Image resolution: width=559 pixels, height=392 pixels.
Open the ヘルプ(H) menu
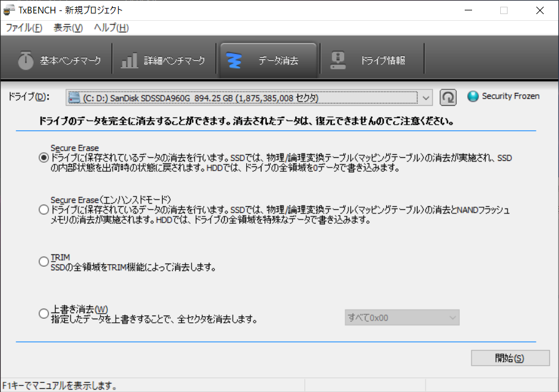point(111,28)
